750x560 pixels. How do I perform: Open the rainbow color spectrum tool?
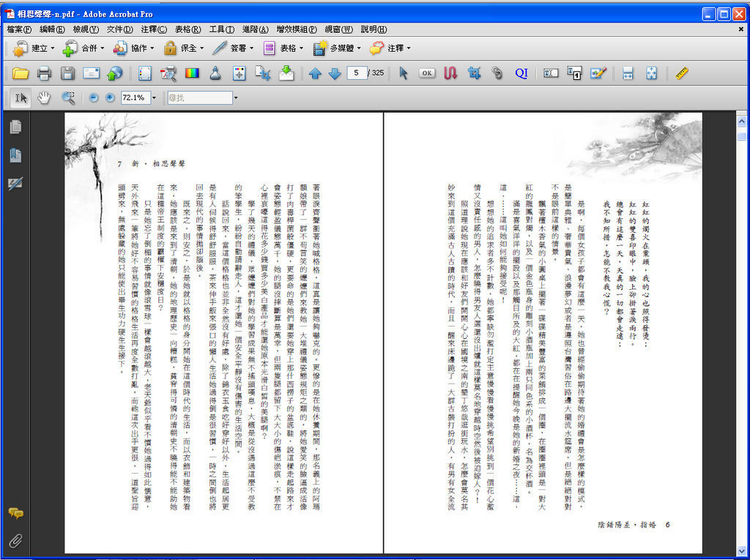click(x=192, y=73)
